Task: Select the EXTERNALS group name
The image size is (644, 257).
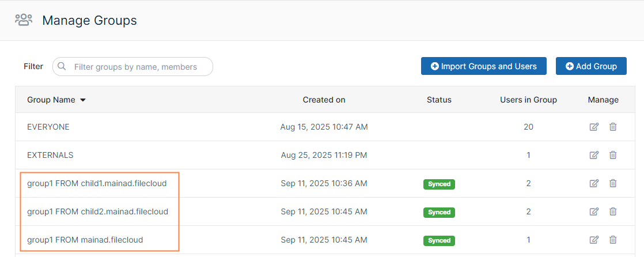Action: click(x=50, y=155)
